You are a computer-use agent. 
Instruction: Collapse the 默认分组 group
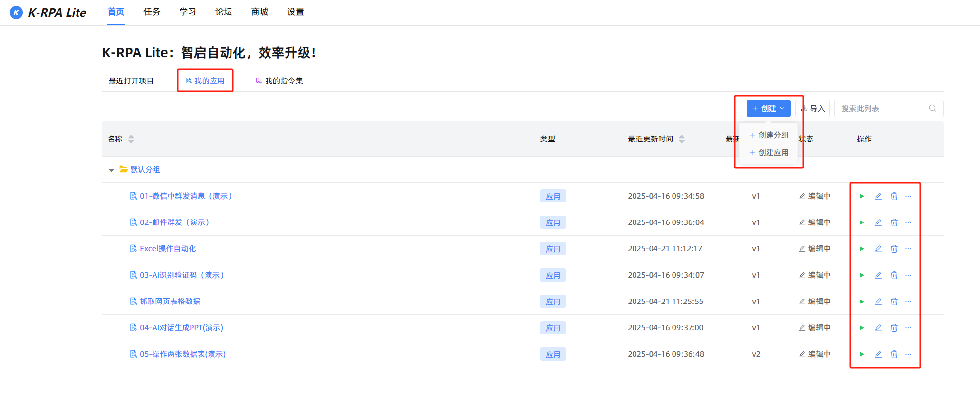point(111,170)
